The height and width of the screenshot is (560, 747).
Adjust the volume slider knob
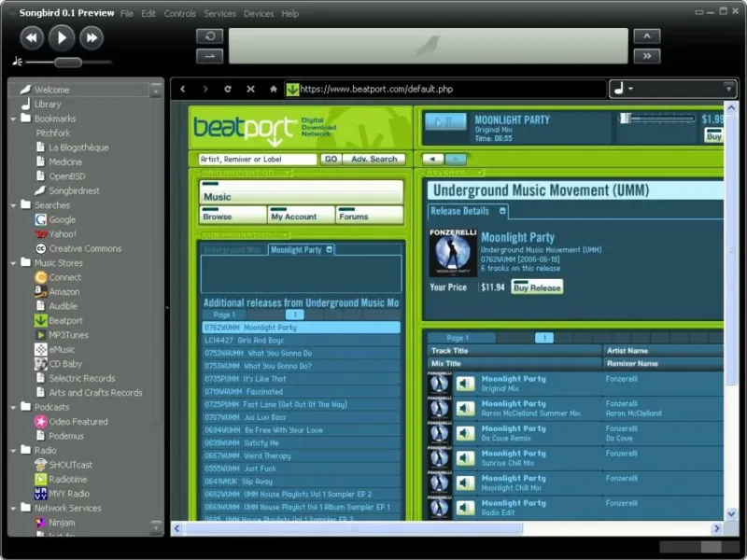[68, 62]
